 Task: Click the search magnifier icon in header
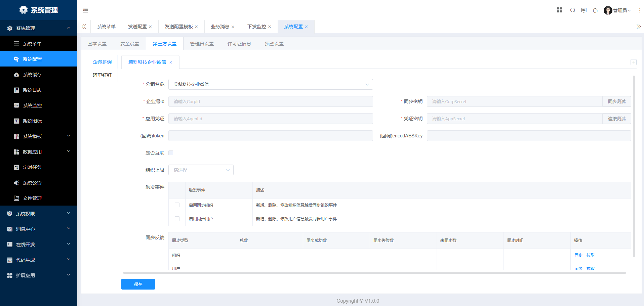tap(572, 10)
